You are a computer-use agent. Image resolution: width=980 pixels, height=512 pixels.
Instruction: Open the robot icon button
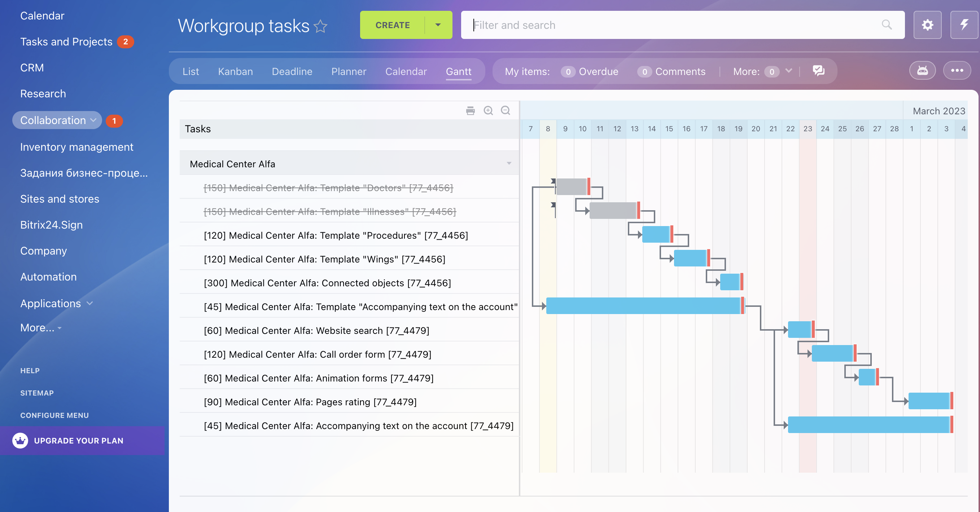pyautogui.click(x=922, y=71)
